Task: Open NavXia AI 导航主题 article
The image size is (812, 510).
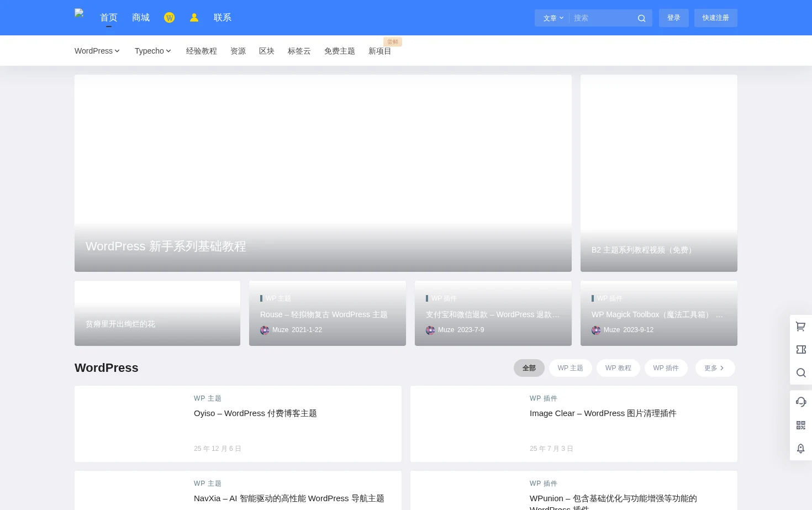Action: 289,498
